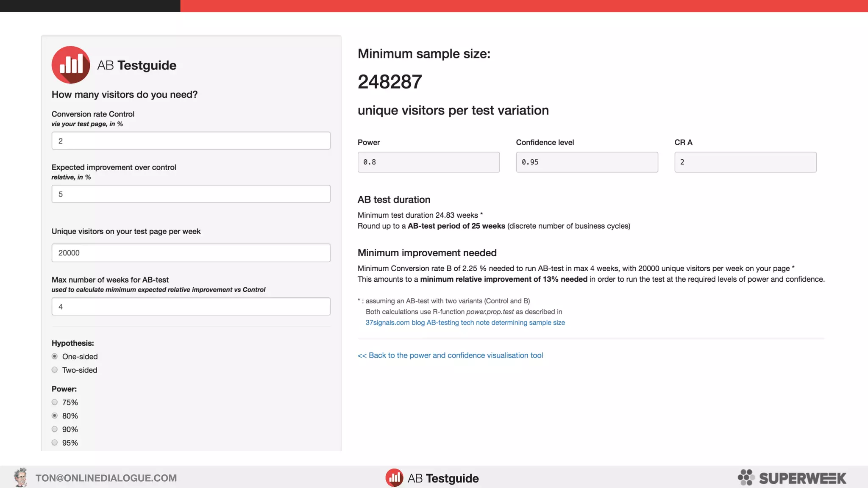This screenshot has height=488, width=868.
Task: Click the TON@ONLINEDIALOGUE.COM email text
Action: click(106, 478)
